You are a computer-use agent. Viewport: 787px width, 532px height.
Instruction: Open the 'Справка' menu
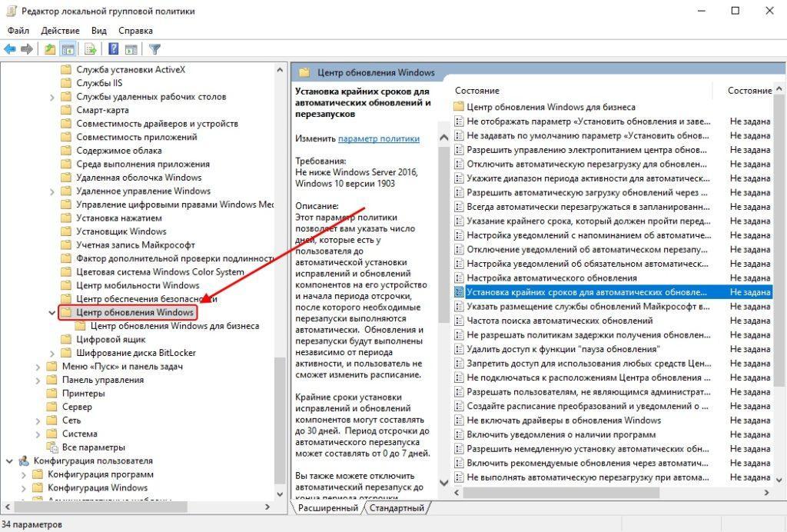(135, 31)
